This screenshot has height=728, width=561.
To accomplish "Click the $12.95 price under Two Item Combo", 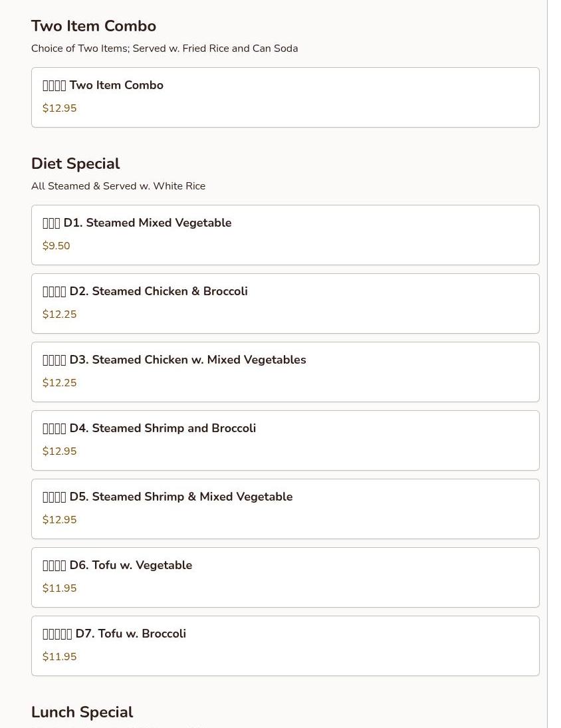I will coord(59,108).
